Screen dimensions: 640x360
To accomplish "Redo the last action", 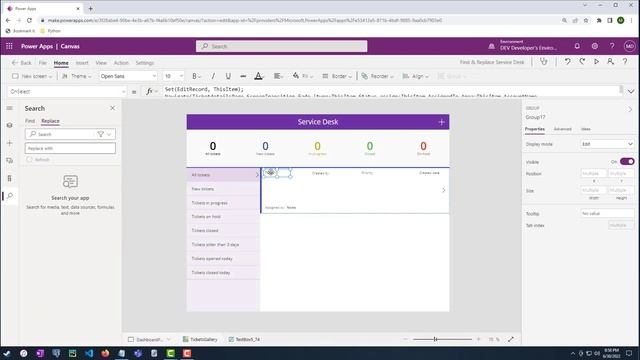I will click(x=582, y=62).
